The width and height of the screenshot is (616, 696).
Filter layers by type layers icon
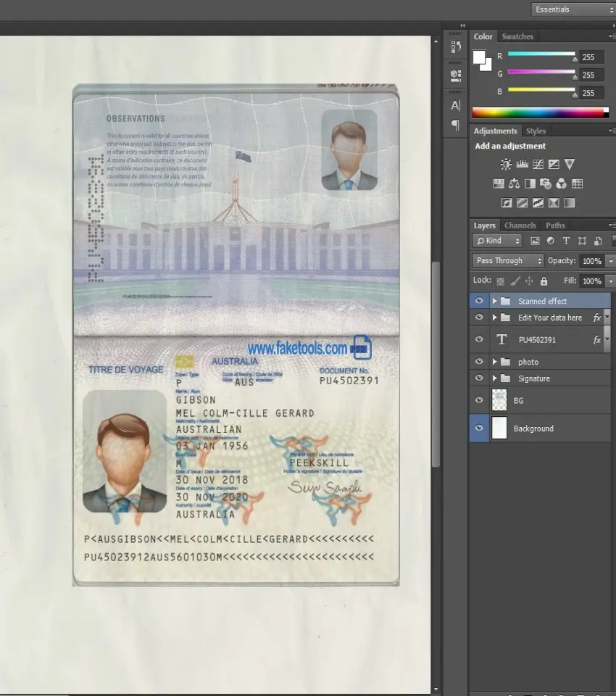566,241
